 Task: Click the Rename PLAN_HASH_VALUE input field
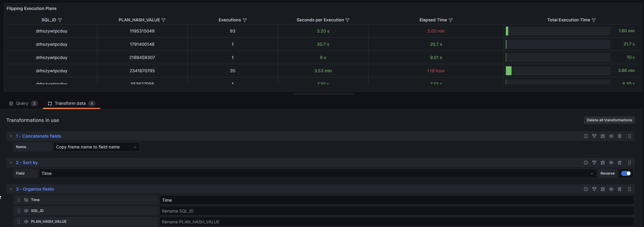397,222
